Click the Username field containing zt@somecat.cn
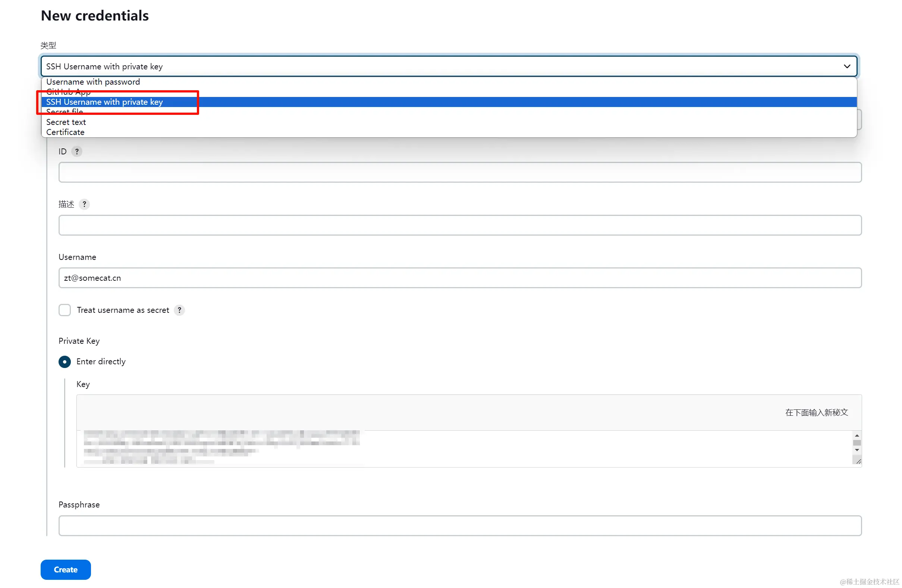 (460, 278)
